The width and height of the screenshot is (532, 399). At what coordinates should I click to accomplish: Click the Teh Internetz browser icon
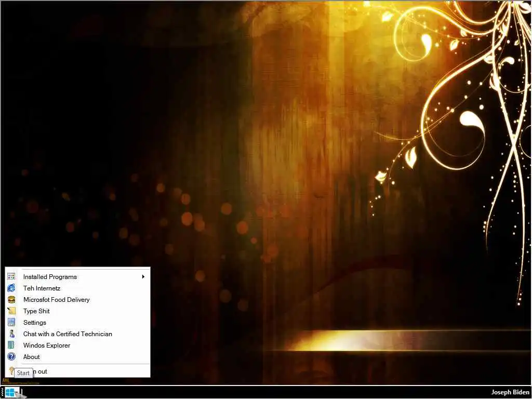(x=11, y=288)
